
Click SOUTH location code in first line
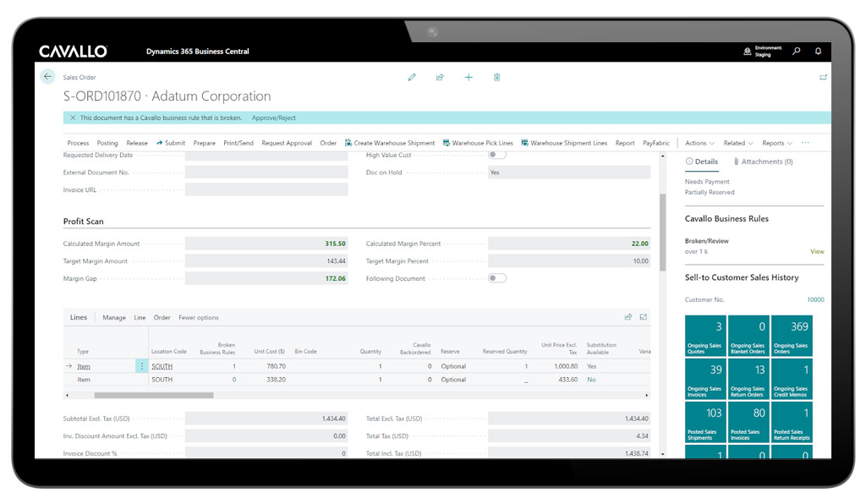pyautogui.click(x=162, y=366)
